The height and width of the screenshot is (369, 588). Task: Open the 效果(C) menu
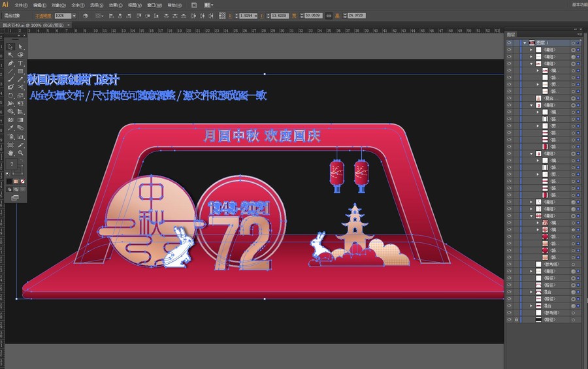(x=116, y=5)
